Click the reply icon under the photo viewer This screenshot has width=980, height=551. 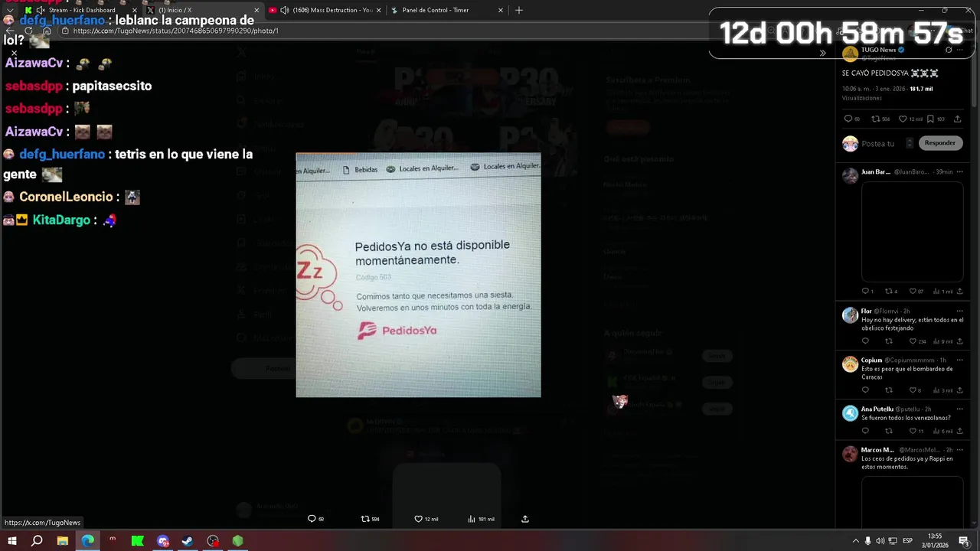[312, 519]
